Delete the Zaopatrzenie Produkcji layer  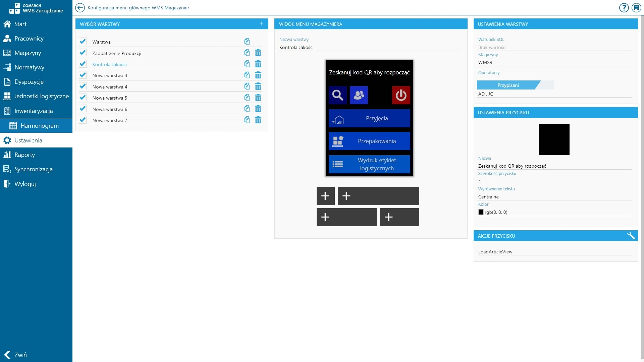click(258, 53)
